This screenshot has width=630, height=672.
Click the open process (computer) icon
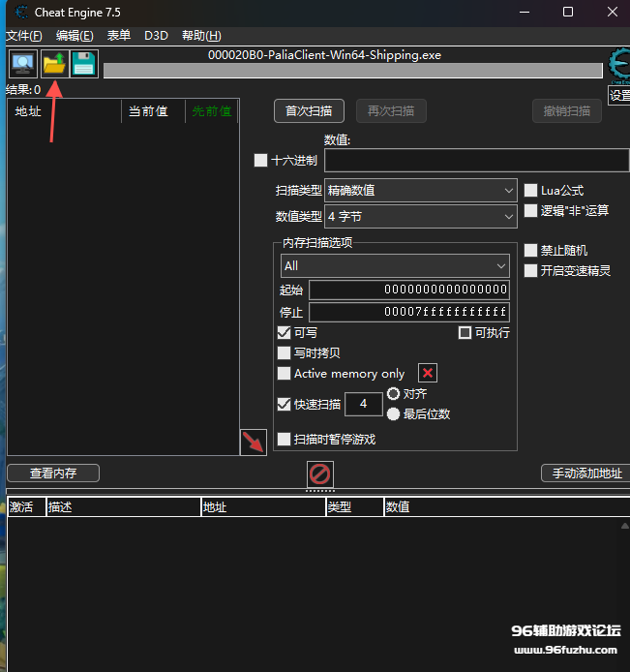pyautogui.click(x=23, y=64)
